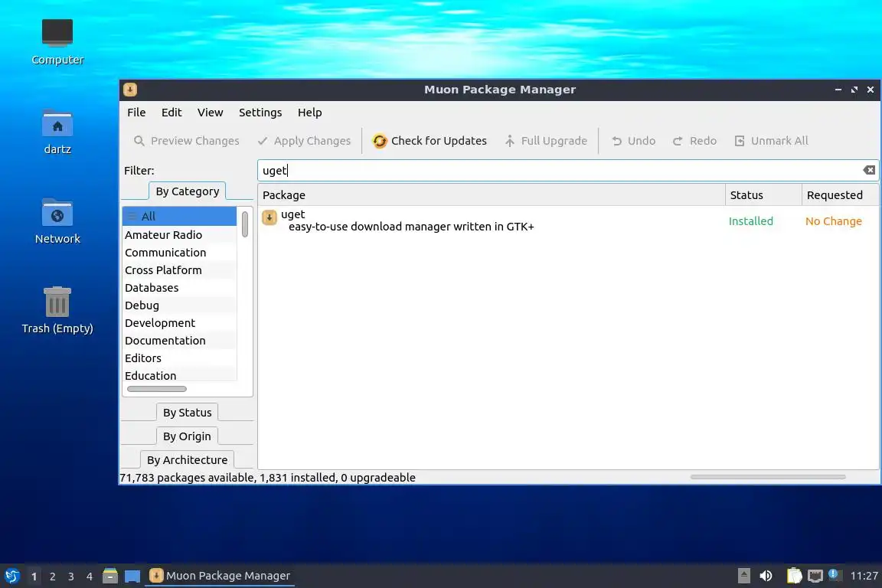Switch to the By Origin tab
This screenshot has height=588, width=882.
187,436
